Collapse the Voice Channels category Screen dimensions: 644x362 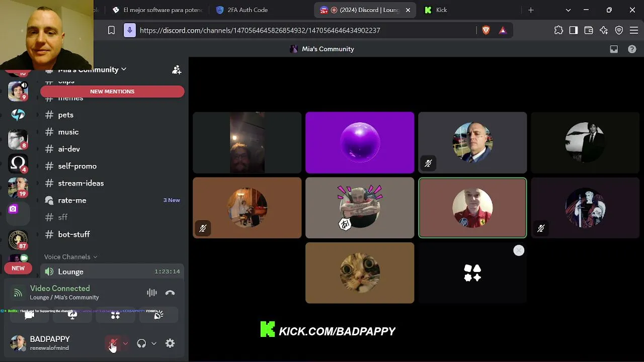[70, 257]
